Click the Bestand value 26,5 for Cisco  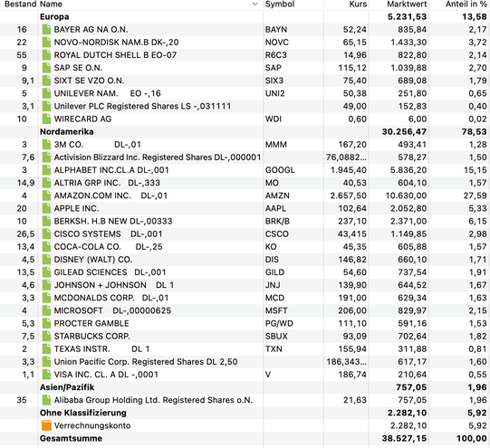click(x=25, y=234)
